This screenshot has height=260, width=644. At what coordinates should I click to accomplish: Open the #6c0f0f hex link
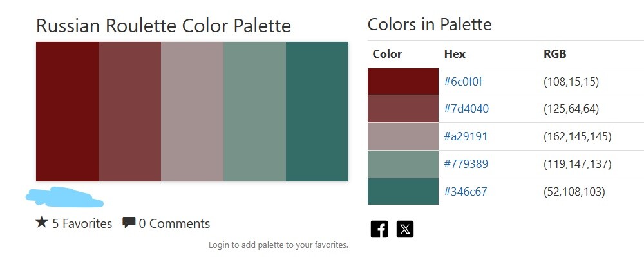pyautogui.click(x=463, y=82)
